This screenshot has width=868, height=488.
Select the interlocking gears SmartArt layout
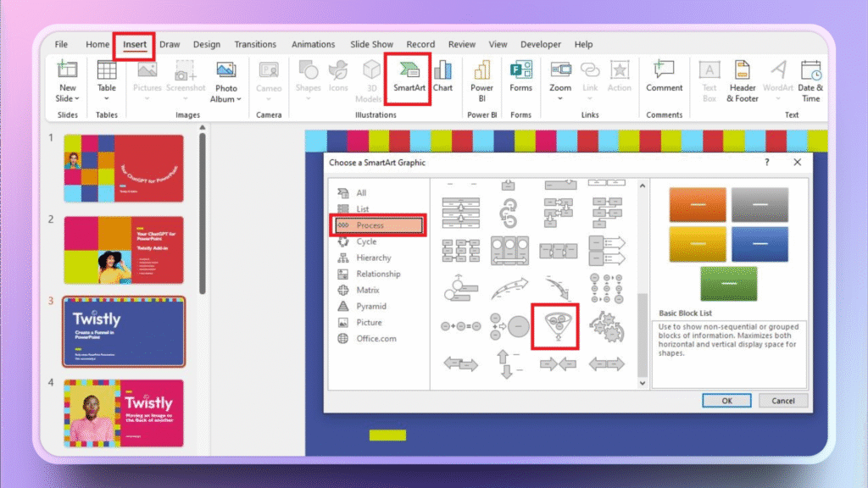point(605,325)
